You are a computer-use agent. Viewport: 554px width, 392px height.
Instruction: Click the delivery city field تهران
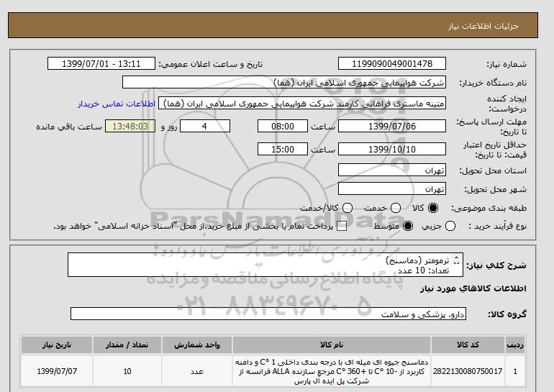392,188
